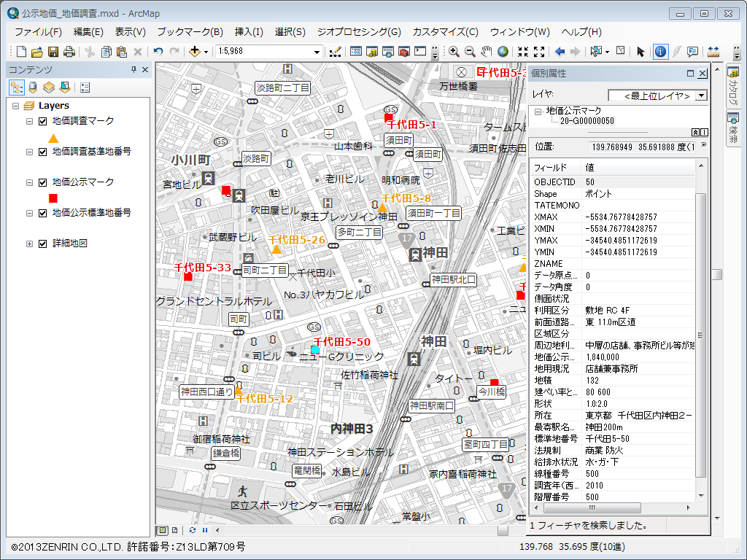747x560 pixels.
Task: Undo the last action
Action: [158, 52]
